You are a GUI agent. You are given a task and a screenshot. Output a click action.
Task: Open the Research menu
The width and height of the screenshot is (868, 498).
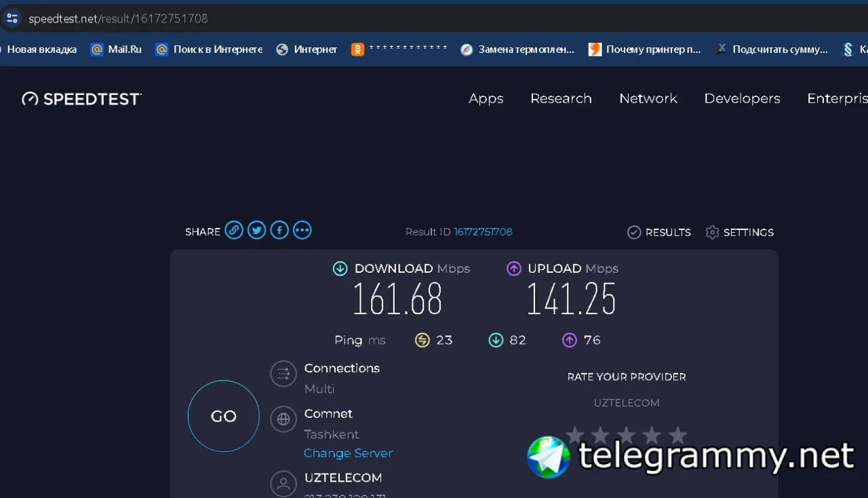click(561, 98)
